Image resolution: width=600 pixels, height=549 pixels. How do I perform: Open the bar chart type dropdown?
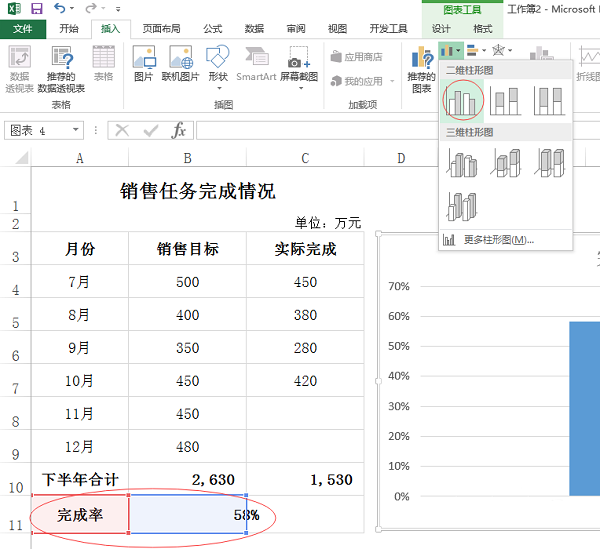click(x=476, y=50)
